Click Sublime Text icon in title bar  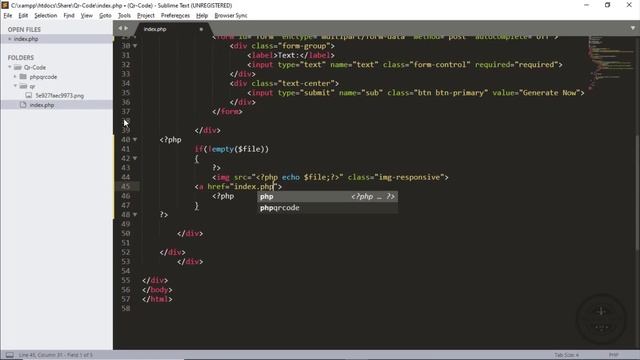tap(5, 5)
